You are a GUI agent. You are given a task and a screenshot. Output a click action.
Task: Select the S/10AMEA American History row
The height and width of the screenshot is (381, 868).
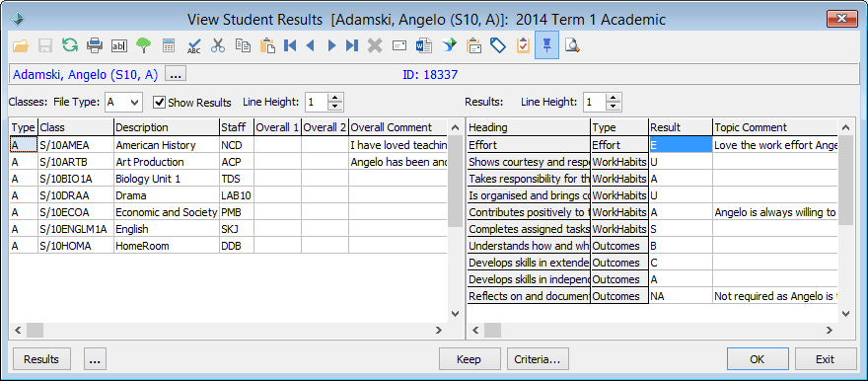[228, 145]
